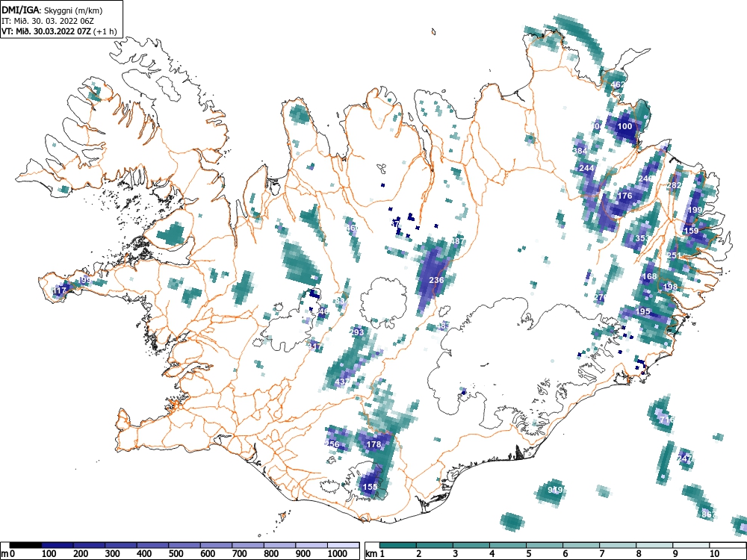The width and height of the screenshot is (747, 560).
Task: Click the 100 value label on the northeast map
Action: (x=624, y=126)
